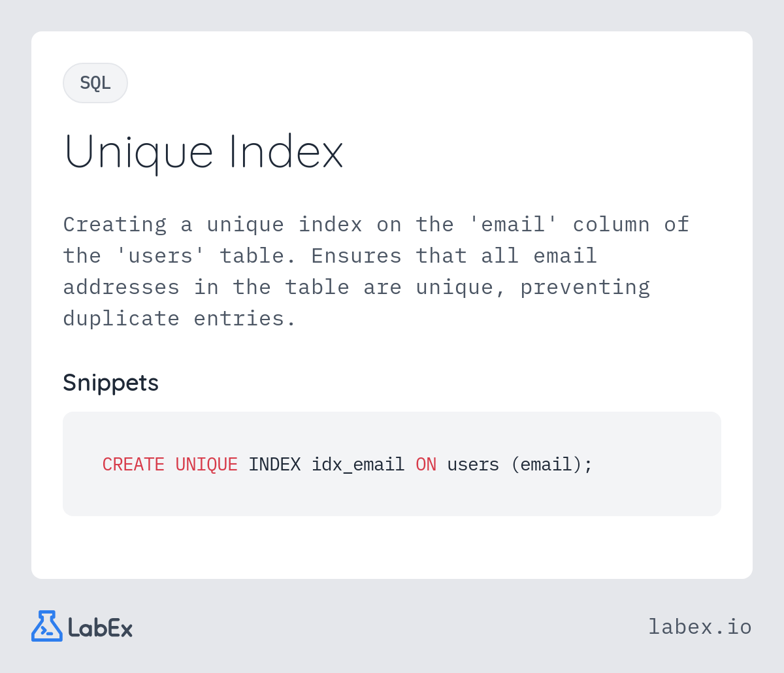Click the Snippets section heading
Image resolution: width=784 pixels, height=673 pixels.
(x=110, y=382)
